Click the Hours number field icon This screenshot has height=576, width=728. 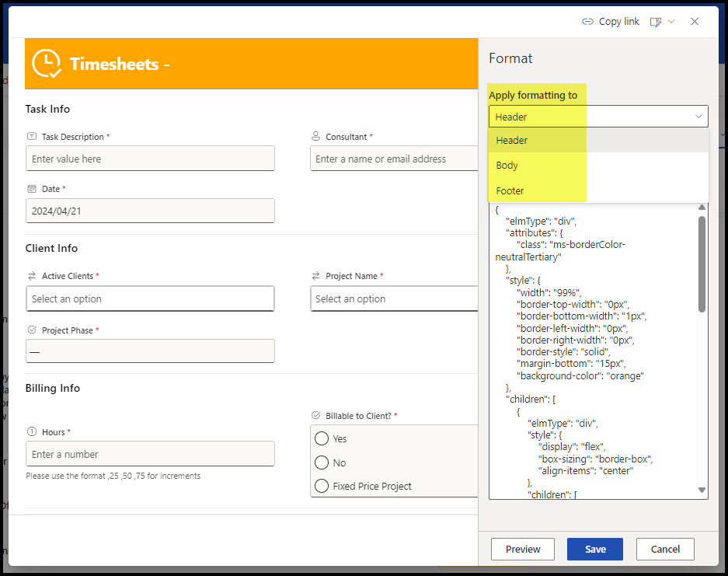pyautogui.click(x=32, y=431)
